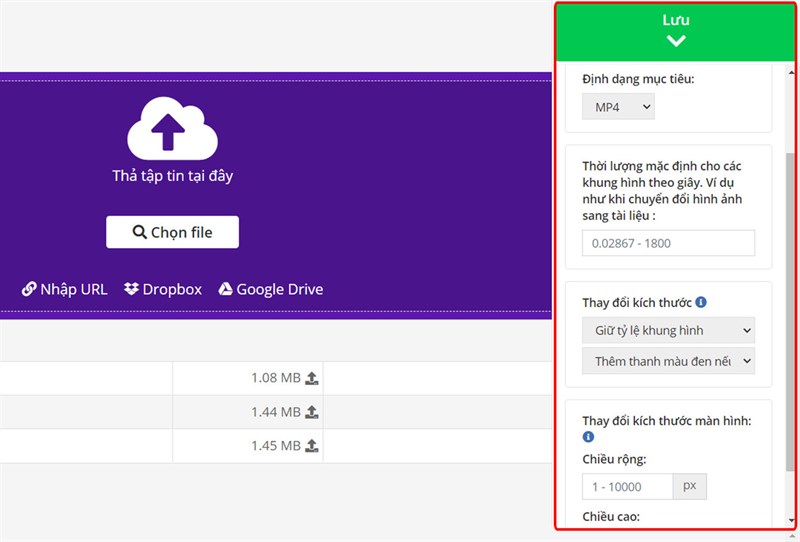The height and width of the screenshot is (542, 800).
Task: Click the info icon beside Thay đổi kích thước
Action: point(701,302)
